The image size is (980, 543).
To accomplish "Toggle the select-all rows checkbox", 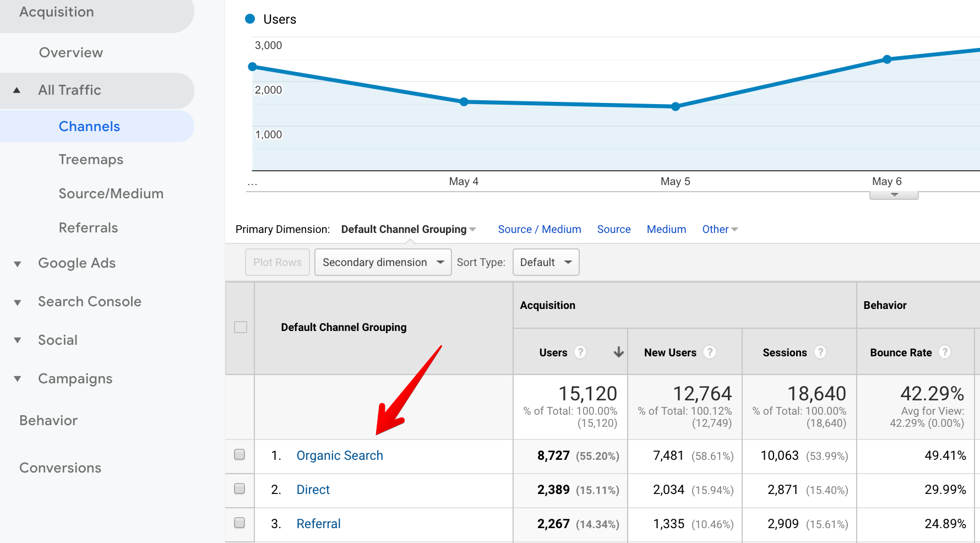I will [x=241, y=327].
